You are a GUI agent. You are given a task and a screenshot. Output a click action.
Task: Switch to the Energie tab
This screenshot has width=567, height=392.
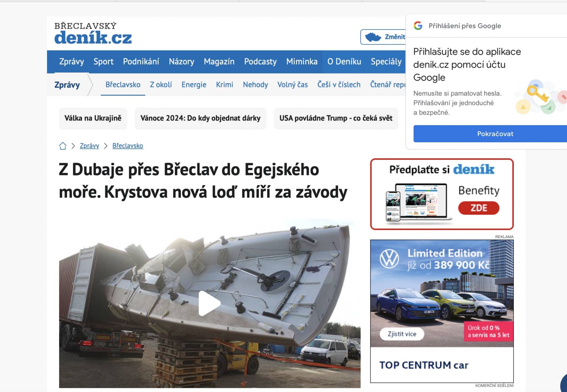194,85
